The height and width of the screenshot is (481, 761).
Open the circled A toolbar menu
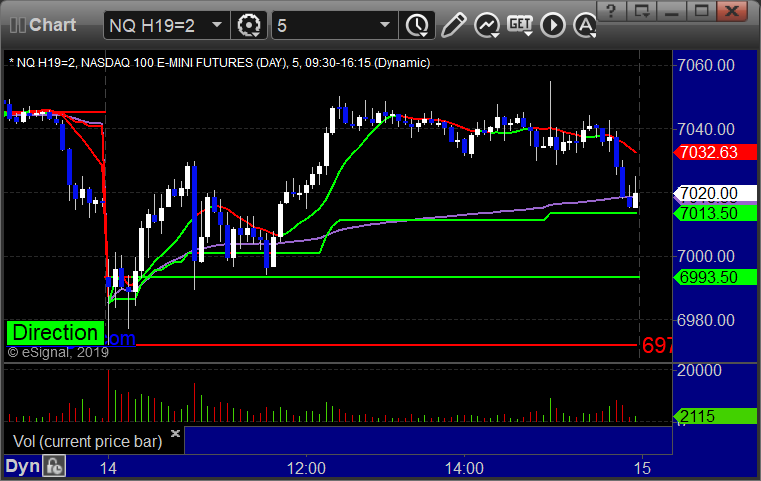point(585,25)
